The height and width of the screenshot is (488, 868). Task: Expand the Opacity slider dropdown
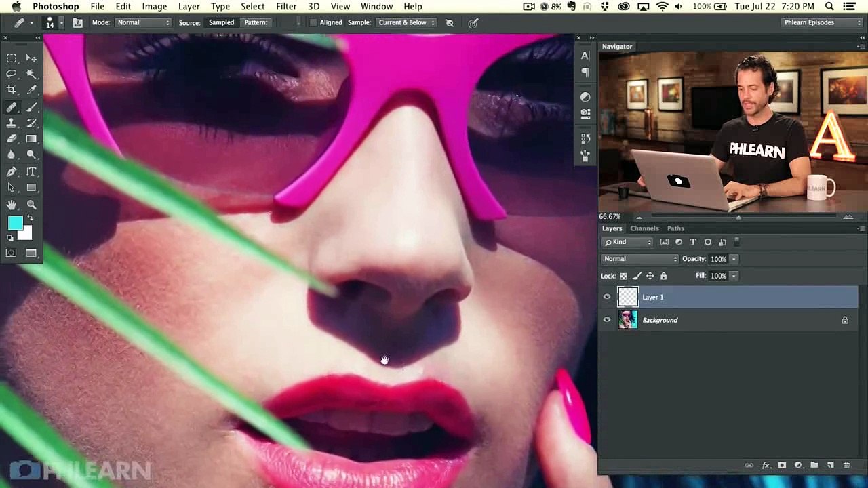(x=734, y=259)
